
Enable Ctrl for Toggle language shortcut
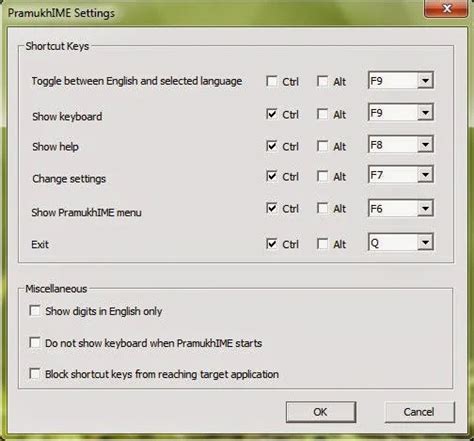pos(272,81)
